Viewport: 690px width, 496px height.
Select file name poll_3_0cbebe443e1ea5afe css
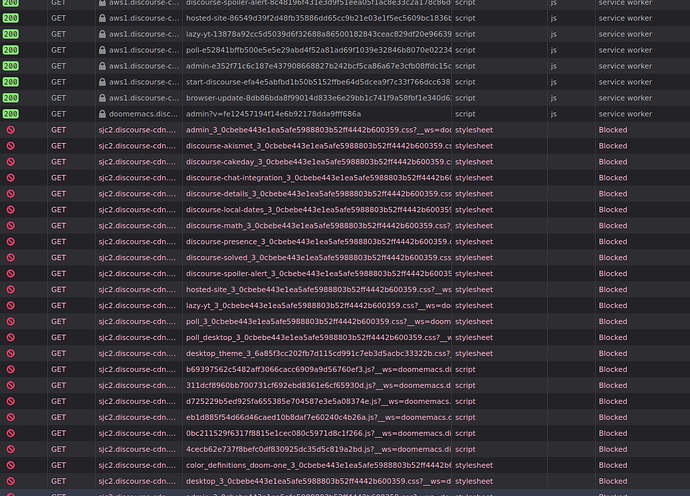point(318,321)
